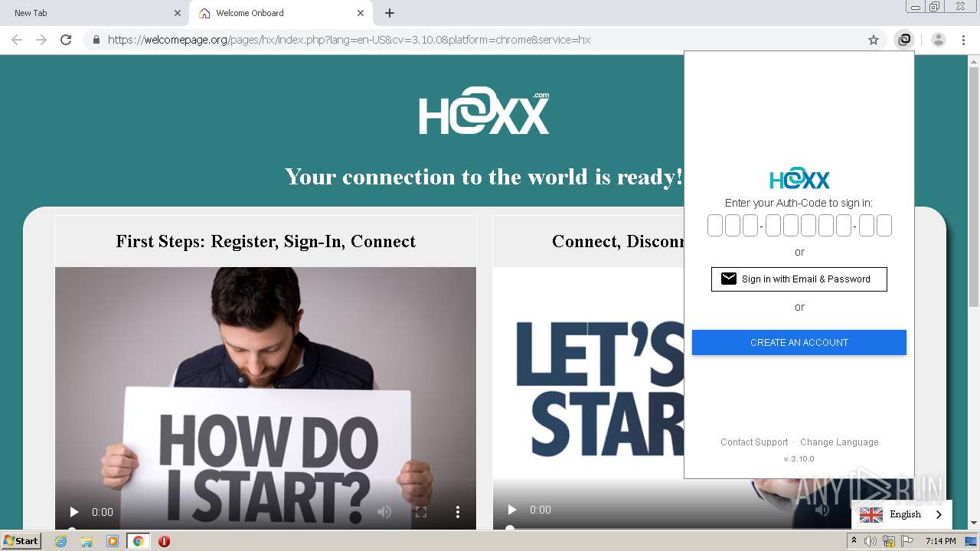Viewport: 980px width, 551px height.
Task: Open more options on first video
Action: click(458, 512)
